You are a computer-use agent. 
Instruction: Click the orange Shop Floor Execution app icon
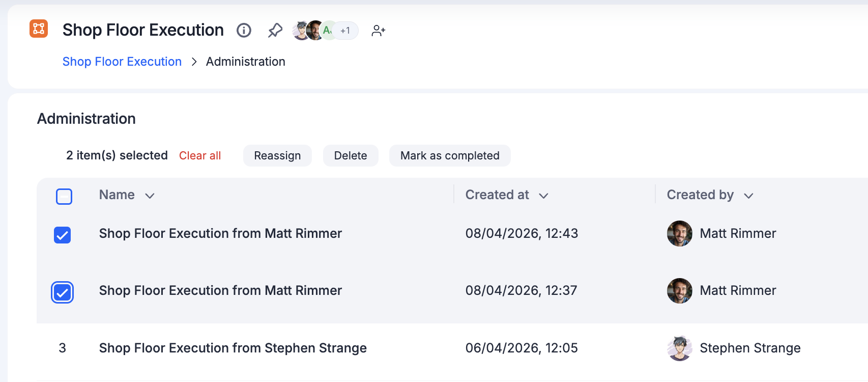(39, 29)
